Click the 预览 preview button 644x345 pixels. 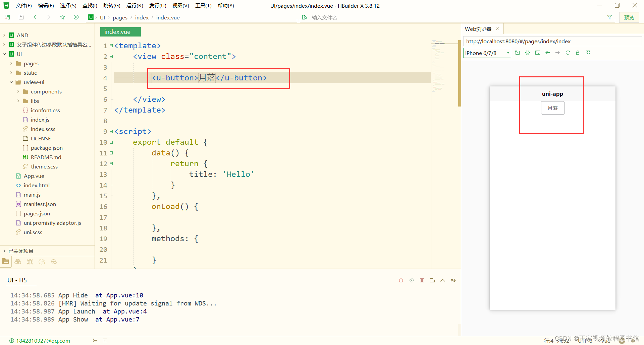[x=629, y=17]
